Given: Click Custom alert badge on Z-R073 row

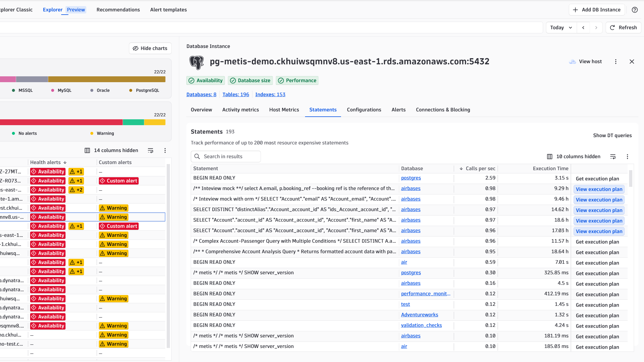Looking at the screenshot, I should click(x=118, y=181).
